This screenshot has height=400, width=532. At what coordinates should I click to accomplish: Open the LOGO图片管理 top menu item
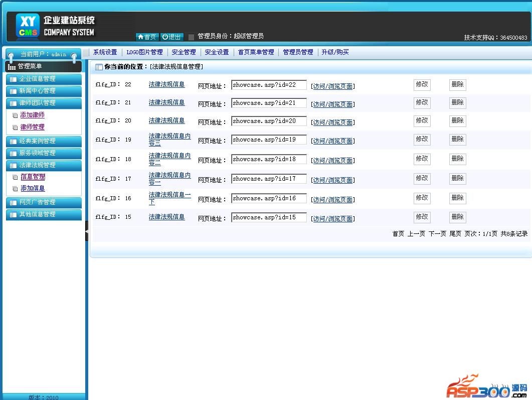point(144,52)
